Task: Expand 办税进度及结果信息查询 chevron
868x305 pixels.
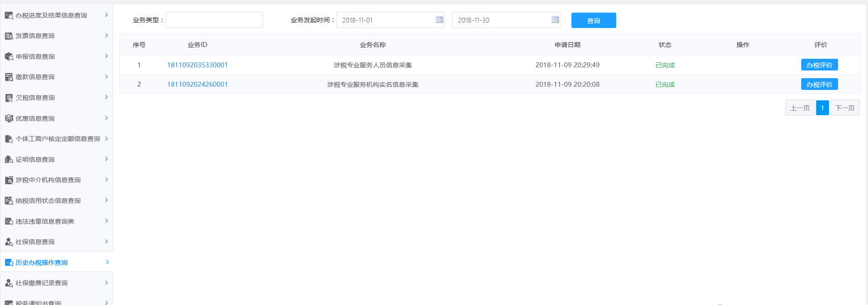Action: [107, 15]
